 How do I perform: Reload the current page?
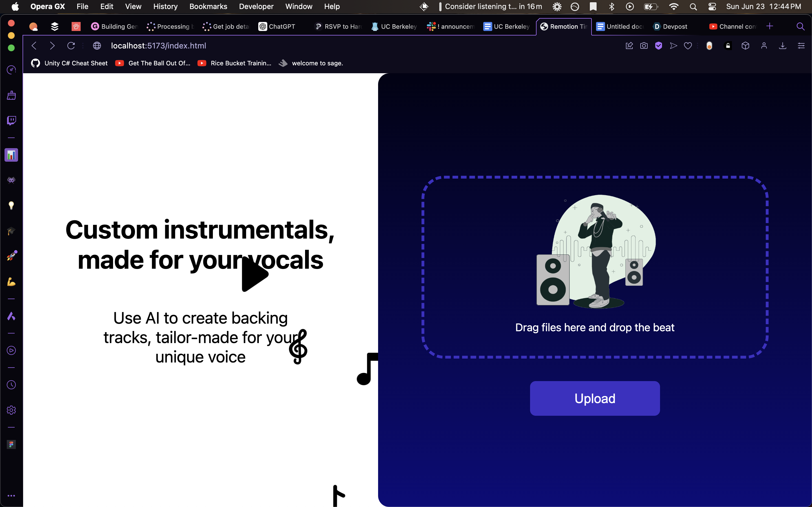71,46
